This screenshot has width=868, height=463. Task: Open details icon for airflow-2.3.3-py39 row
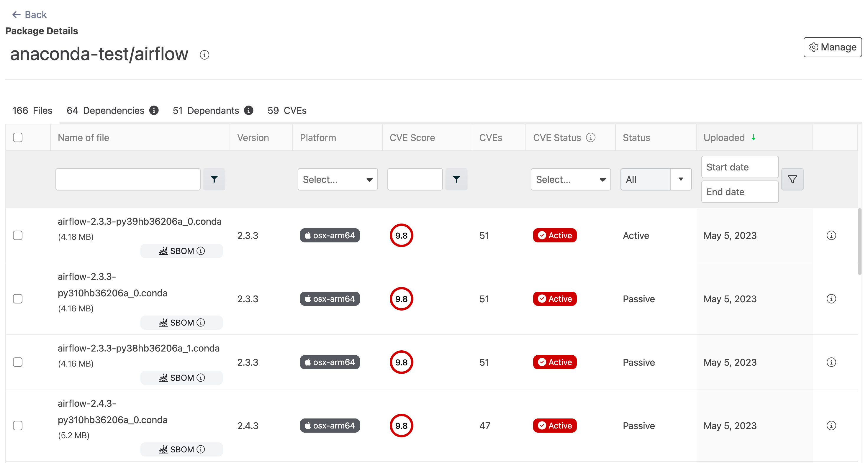831,235
